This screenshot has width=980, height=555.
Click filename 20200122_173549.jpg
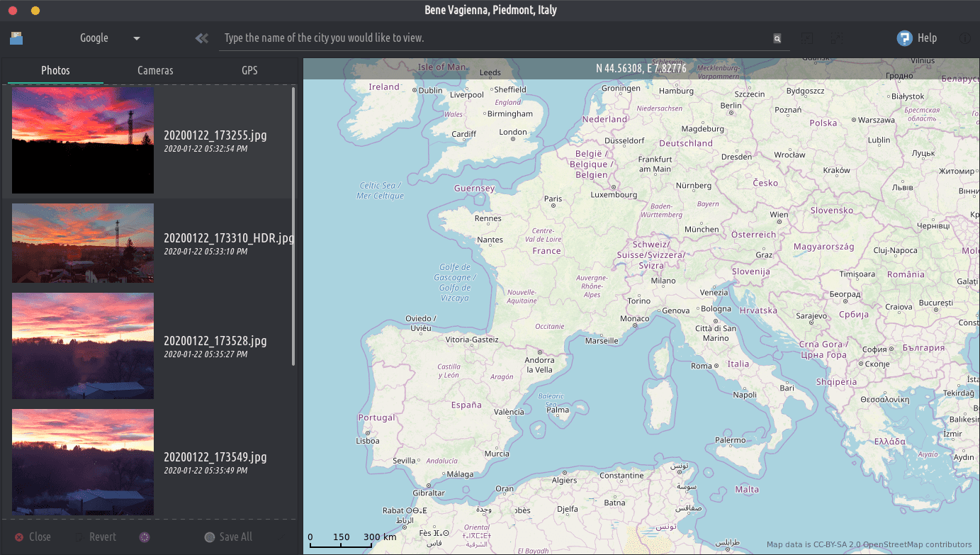[215, 456]
